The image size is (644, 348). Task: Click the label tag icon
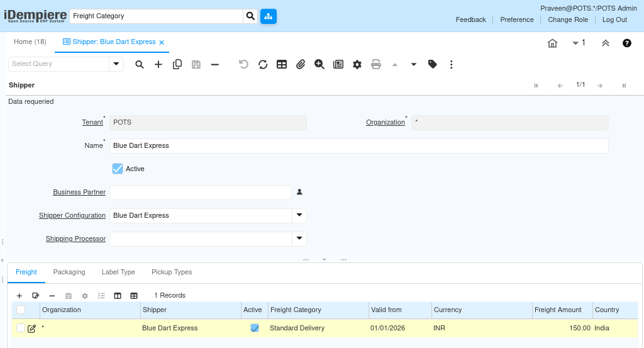pos(433,64)
